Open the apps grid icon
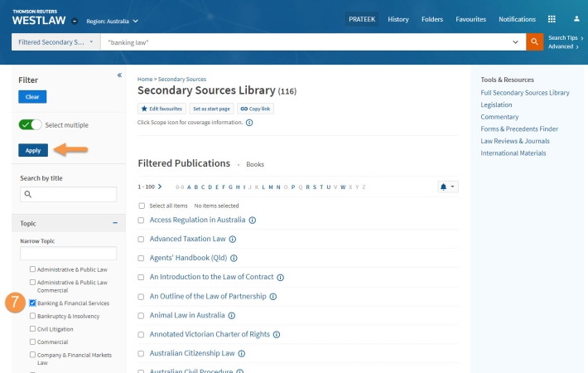Image resolution: width=588 pixels, height=373 pixels. [552, 19]
